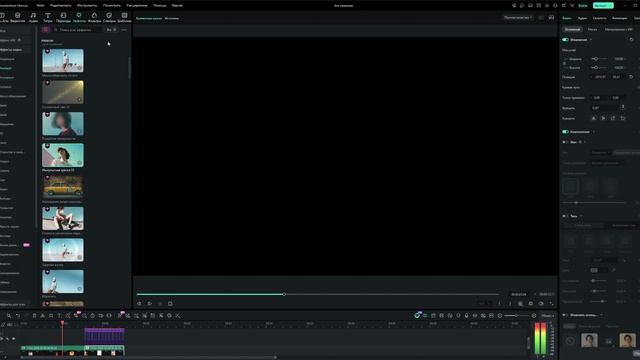Click the red timeline playhead marker
This screenshot has width=640, height=360.
62,323
